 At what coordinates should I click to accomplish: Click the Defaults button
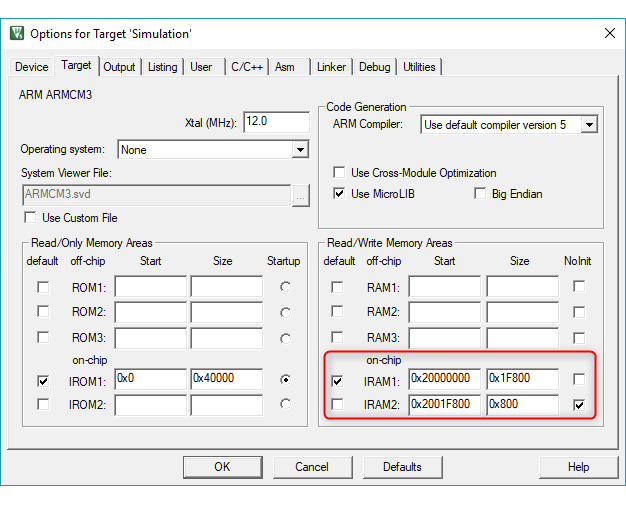(x=402, y=467)
